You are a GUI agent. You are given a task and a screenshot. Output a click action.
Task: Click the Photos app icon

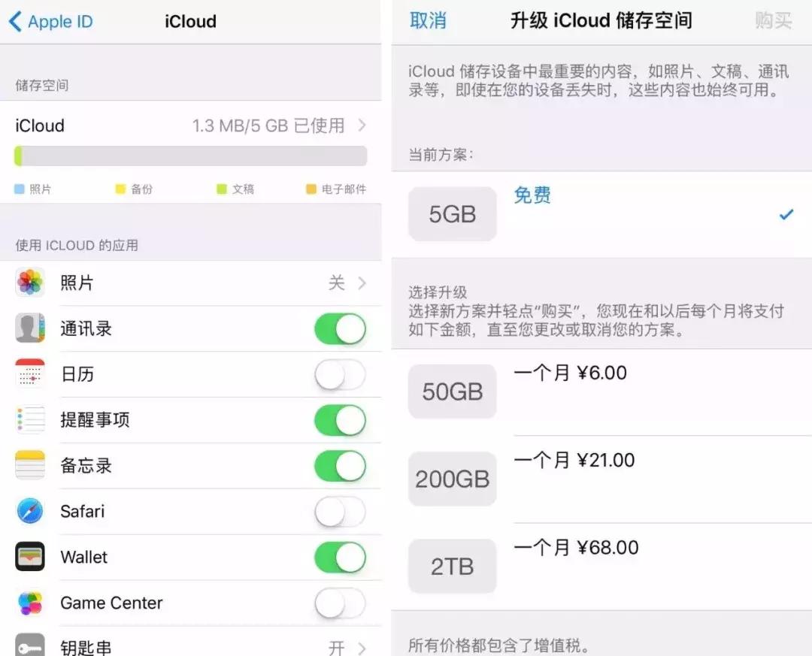(29, 283)
